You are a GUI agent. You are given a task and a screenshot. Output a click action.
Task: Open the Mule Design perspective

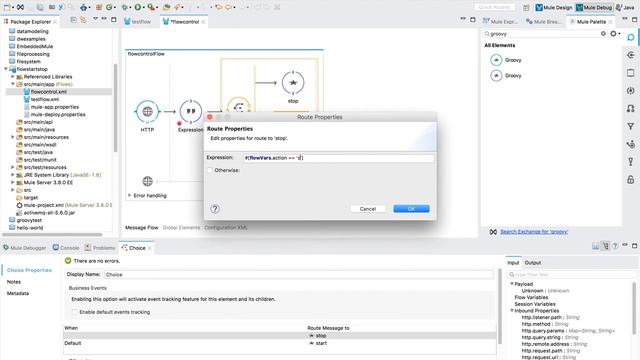[554, 7]
